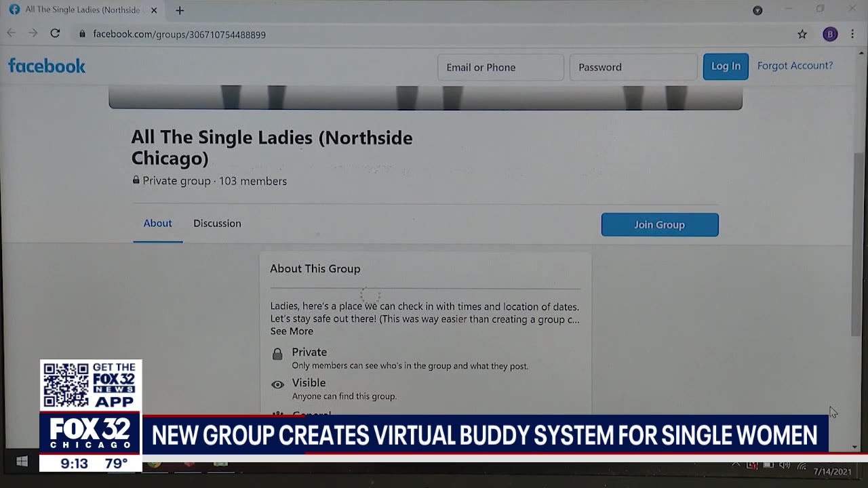
Task: Click the browser back arrow
Action: click(11, 33)
